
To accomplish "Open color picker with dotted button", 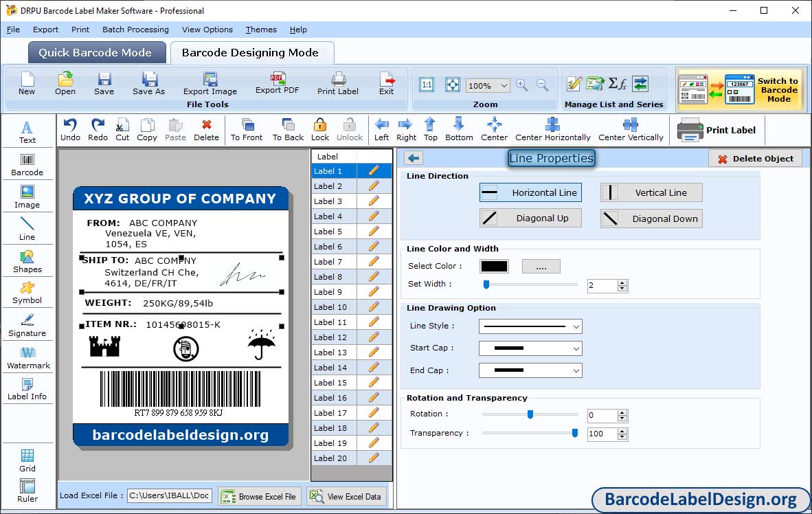I will point(541,267).
